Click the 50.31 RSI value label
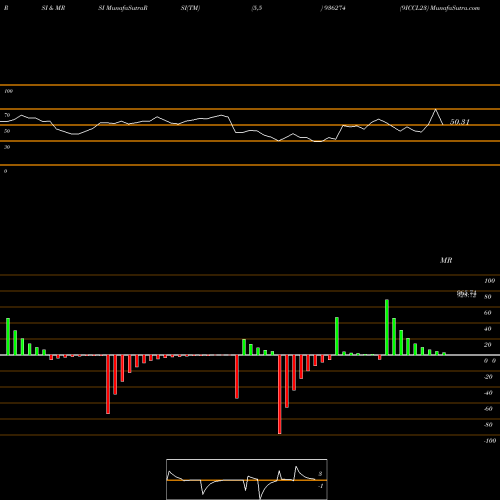The height and width of the screenshot is (500, 500). [x=460, y=122]
